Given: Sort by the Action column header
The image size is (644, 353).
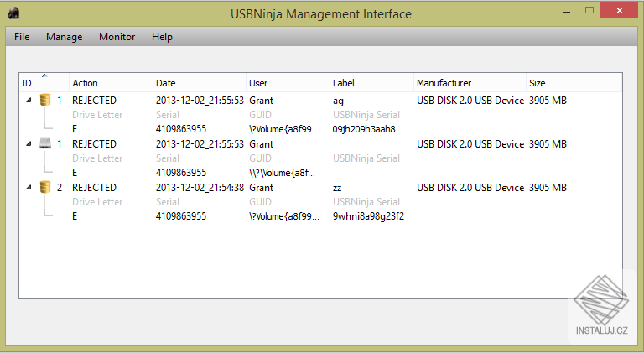Looking at the screenshot, I should tap(111, 83).
